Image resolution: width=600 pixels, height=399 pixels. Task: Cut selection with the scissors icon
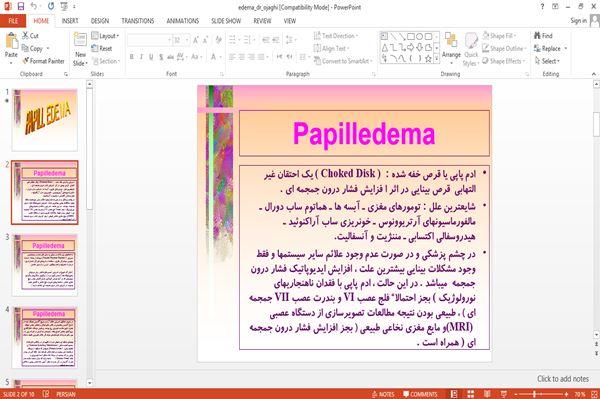click(25, 36)
